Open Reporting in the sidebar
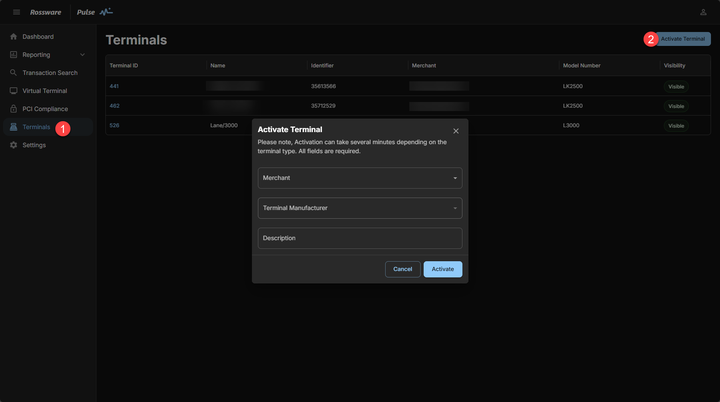Image resolution: width=720 pixels, height=402 pixels. [36, 55]
